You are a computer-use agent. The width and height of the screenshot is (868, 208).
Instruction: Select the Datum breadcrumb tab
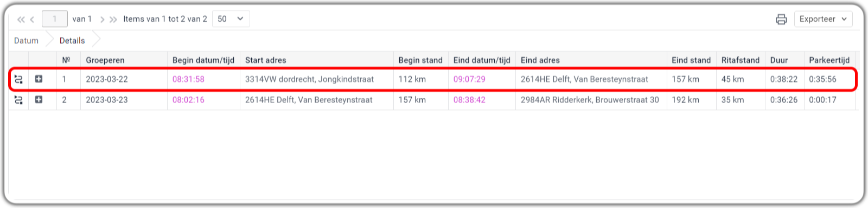27,41
